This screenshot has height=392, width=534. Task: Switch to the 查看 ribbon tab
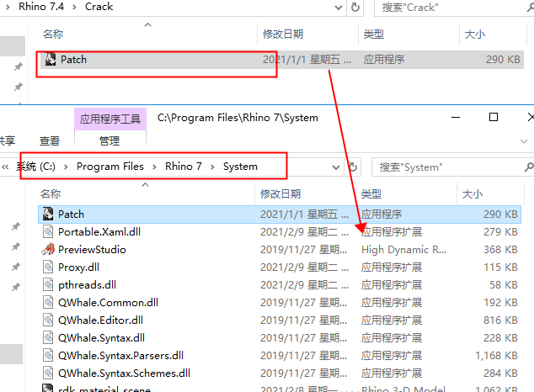[x=50, y=141]
